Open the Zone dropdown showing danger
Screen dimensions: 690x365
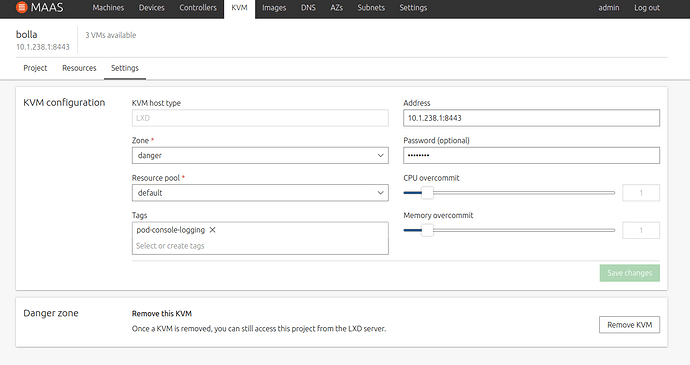coord(260,155)
